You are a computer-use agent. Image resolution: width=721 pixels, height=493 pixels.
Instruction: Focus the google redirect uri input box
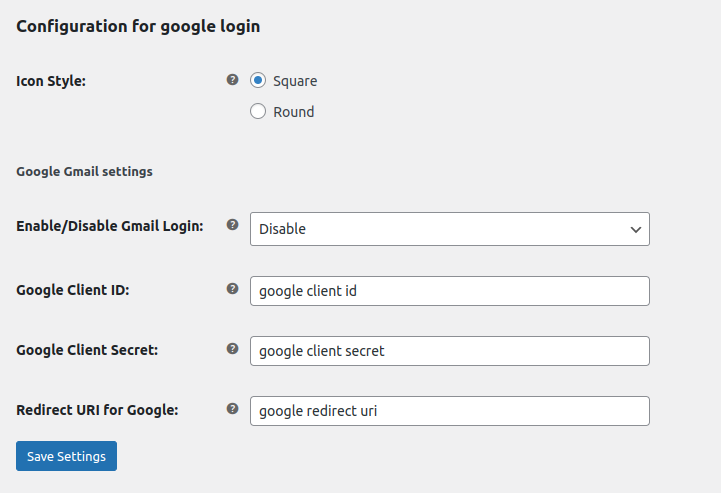449,411
